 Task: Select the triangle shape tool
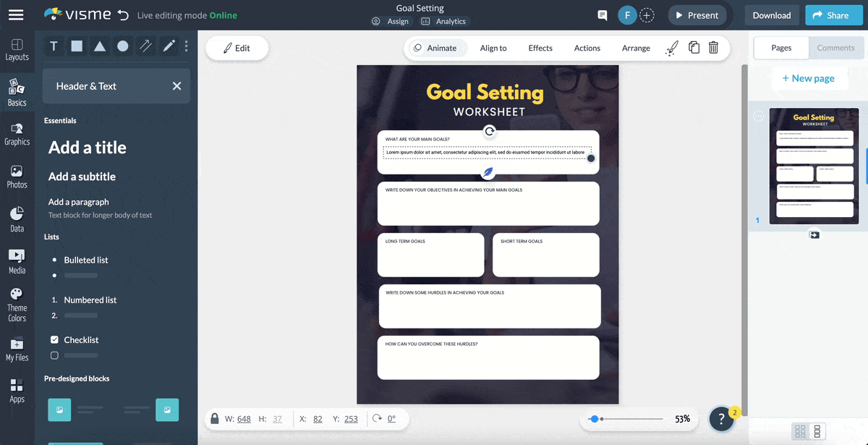100,46
